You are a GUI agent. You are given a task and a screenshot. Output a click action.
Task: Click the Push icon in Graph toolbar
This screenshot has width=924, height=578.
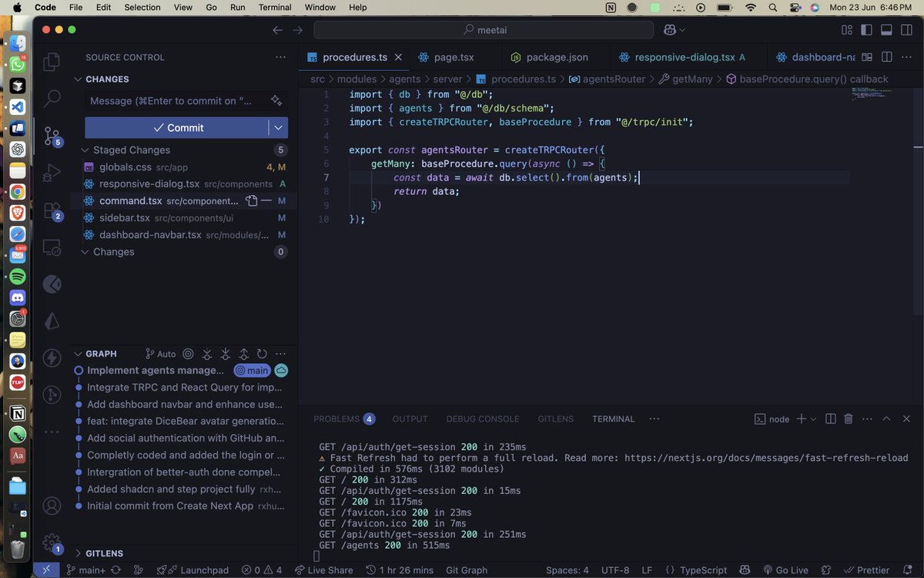pos(244,354)
